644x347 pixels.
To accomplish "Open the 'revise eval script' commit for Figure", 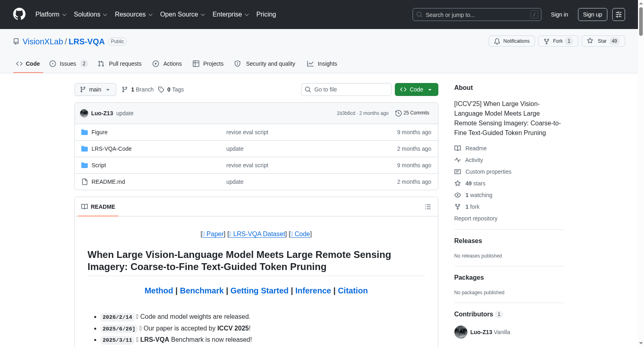I will (x=247, y=132).
